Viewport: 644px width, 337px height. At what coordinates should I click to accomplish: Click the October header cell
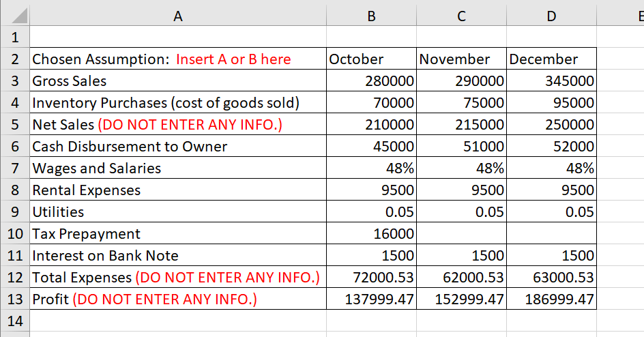click(x=371, y=59)
